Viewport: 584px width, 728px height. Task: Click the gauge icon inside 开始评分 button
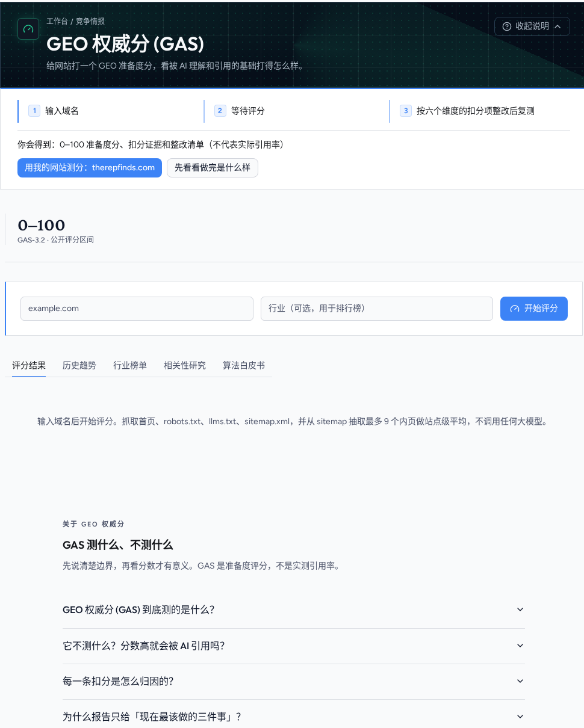pyautogui.click(x=515, y=309)
